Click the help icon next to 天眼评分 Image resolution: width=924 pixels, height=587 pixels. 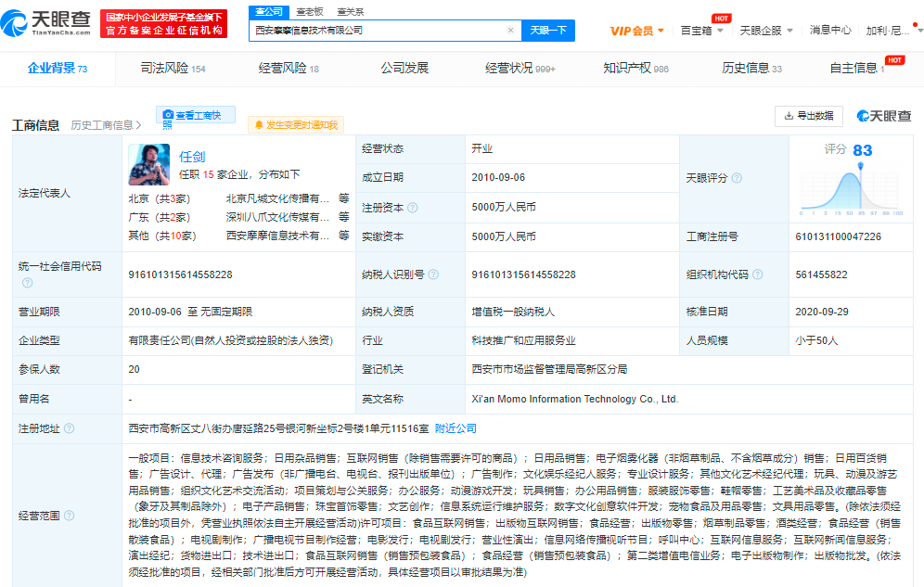737,178
